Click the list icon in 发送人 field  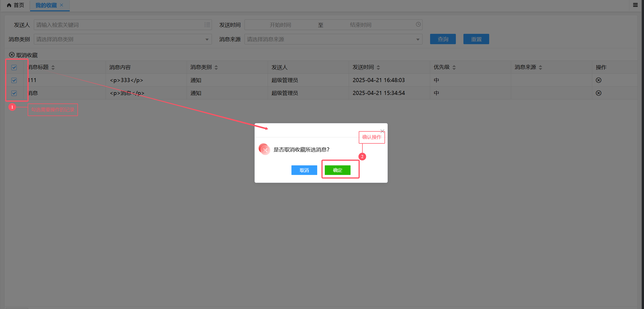click(207, 25)
